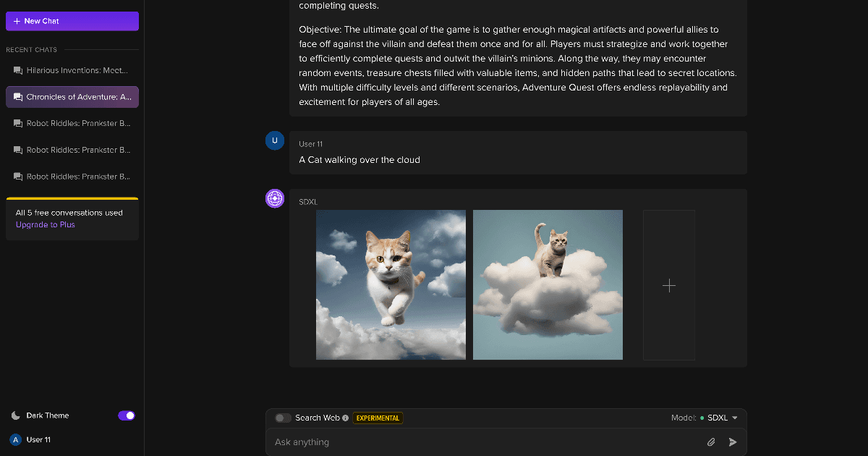This screenshot has width=868, height=456.
Task: Click the paperclip attachment icon
Action: (x=710, y=442)
